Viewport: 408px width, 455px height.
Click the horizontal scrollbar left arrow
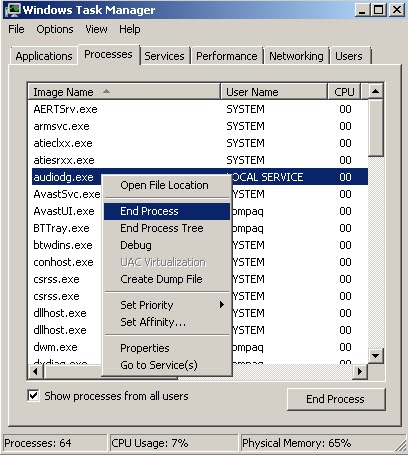[x=36, y=371]
